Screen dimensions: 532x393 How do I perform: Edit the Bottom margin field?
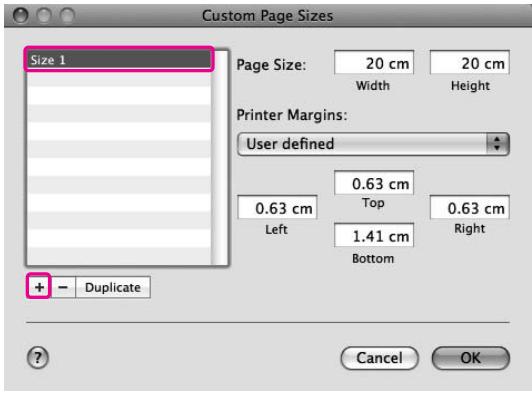click(x=374, y=235)
